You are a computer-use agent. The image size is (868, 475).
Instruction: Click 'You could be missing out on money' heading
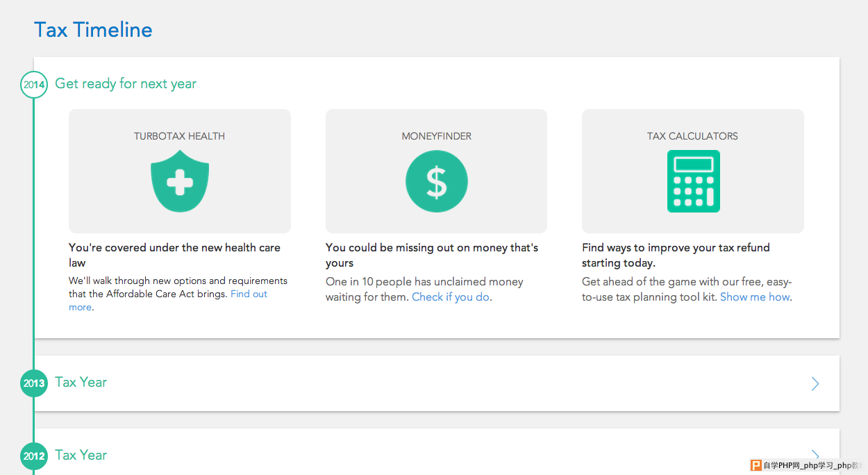(x=432, y=256)
